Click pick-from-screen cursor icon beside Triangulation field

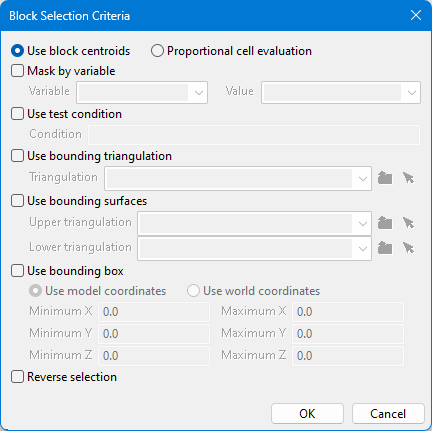pyautogui.click(x=408, y=178)
